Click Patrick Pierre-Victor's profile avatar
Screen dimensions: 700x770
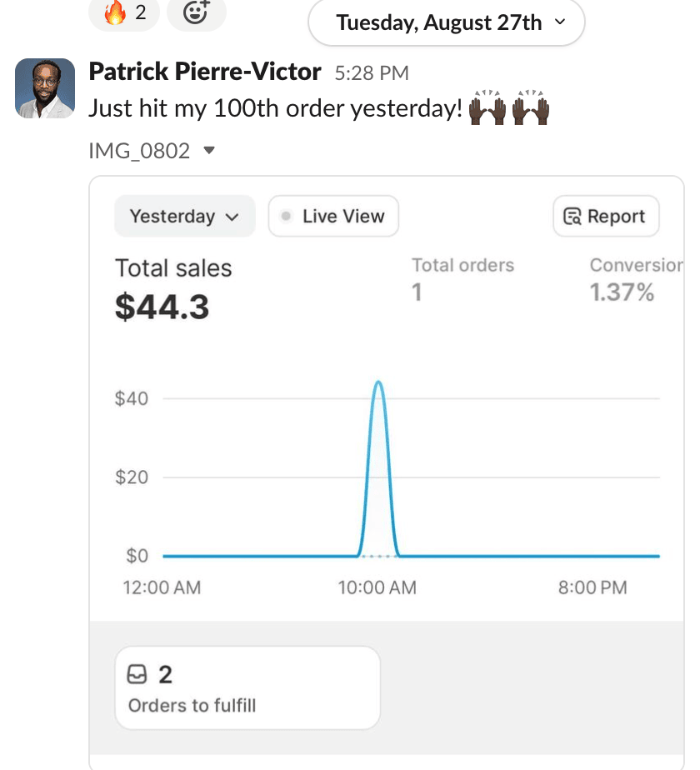click(45, 88)
